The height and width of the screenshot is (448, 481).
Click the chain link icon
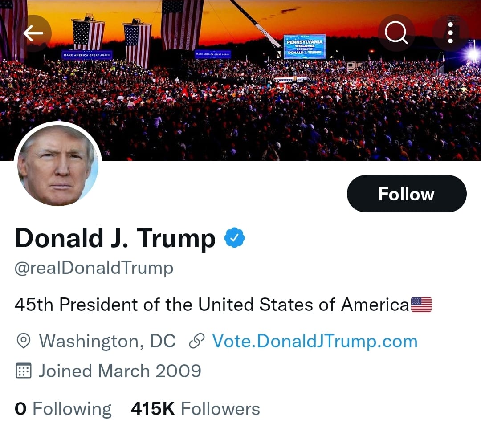(x=197, y=342)
